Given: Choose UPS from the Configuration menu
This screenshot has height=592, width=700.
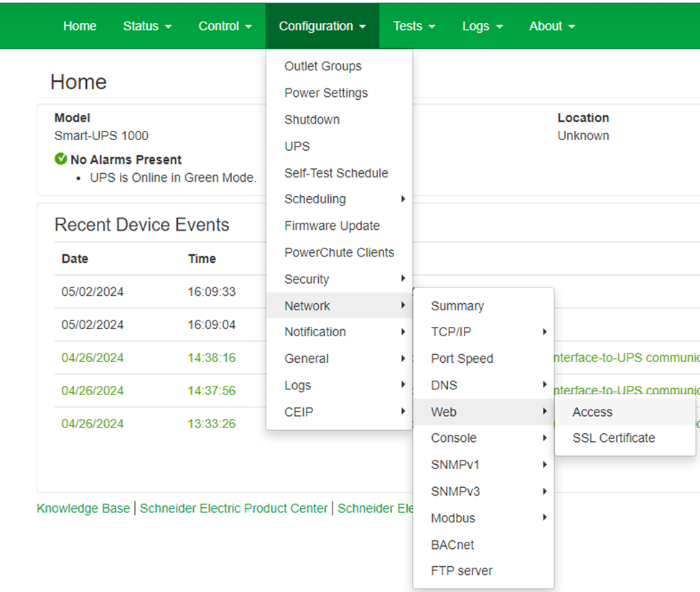Looking at the screenshot, I should point(339,146).
